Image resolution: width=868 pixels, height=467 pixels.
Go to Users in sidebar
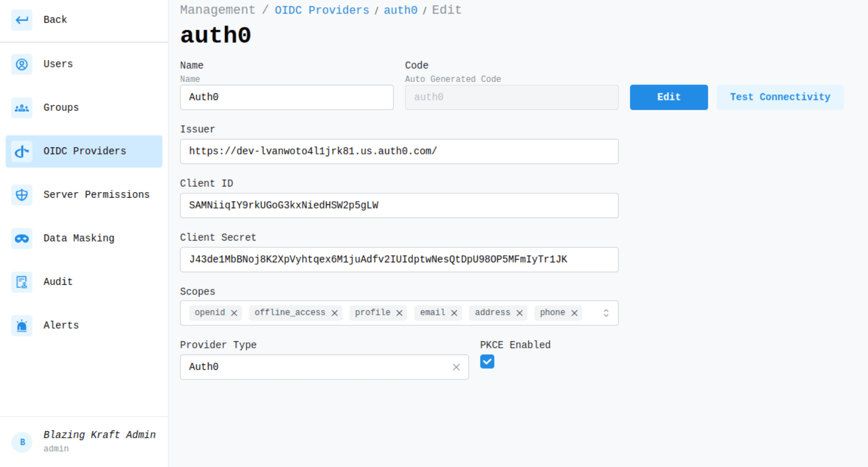click(x=84, y=64)
